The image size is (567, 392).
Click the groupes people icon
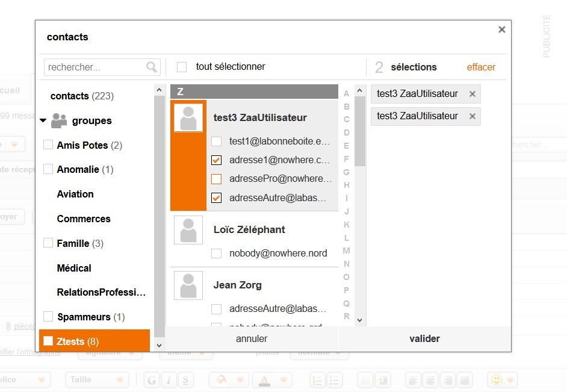[59, 121]
